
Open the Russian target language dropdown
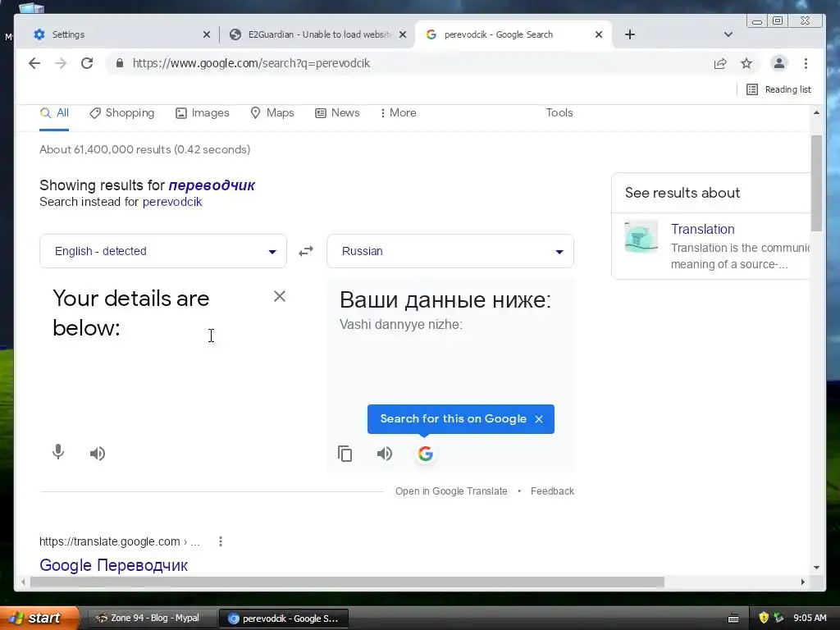(450, 251)
